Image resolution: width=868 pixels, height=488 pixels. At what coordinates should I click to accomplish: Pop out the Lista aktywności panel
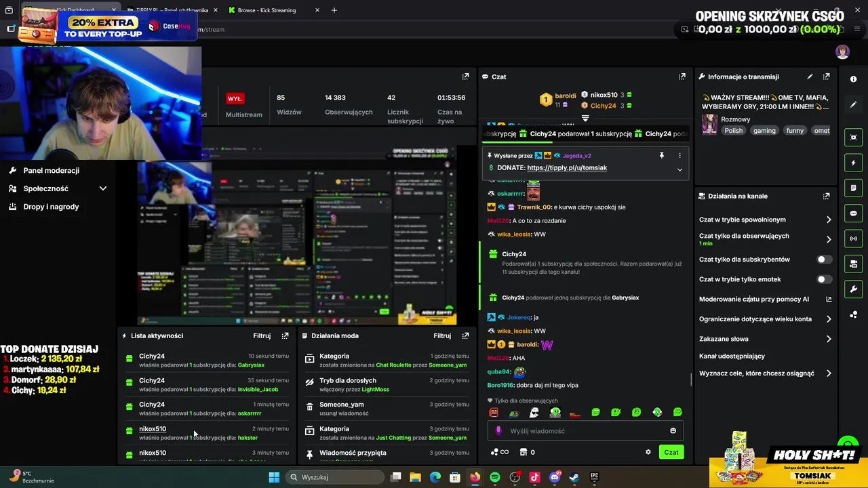(285, 335)
